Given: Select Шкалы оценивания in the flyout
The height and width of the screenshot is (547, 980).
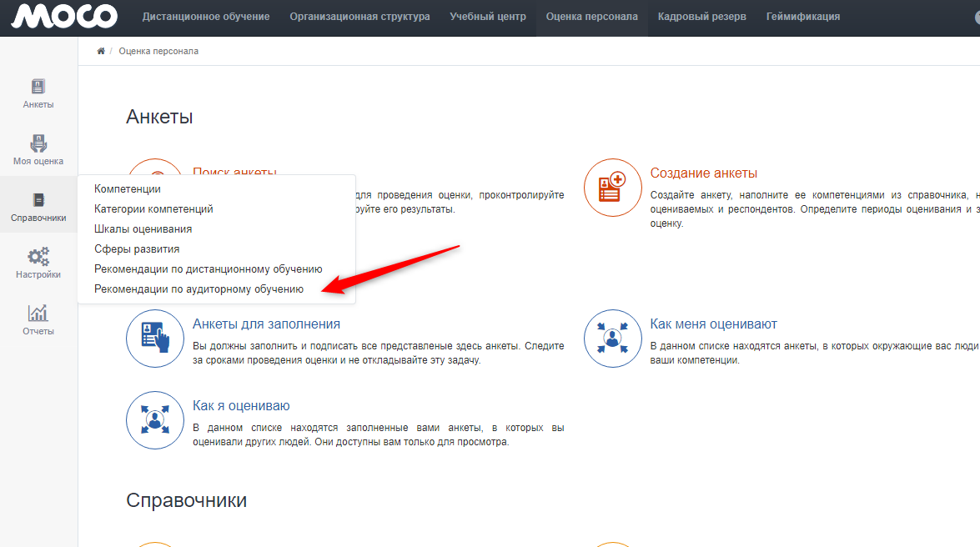Looking at the screenshot, I should pos(143,229).
